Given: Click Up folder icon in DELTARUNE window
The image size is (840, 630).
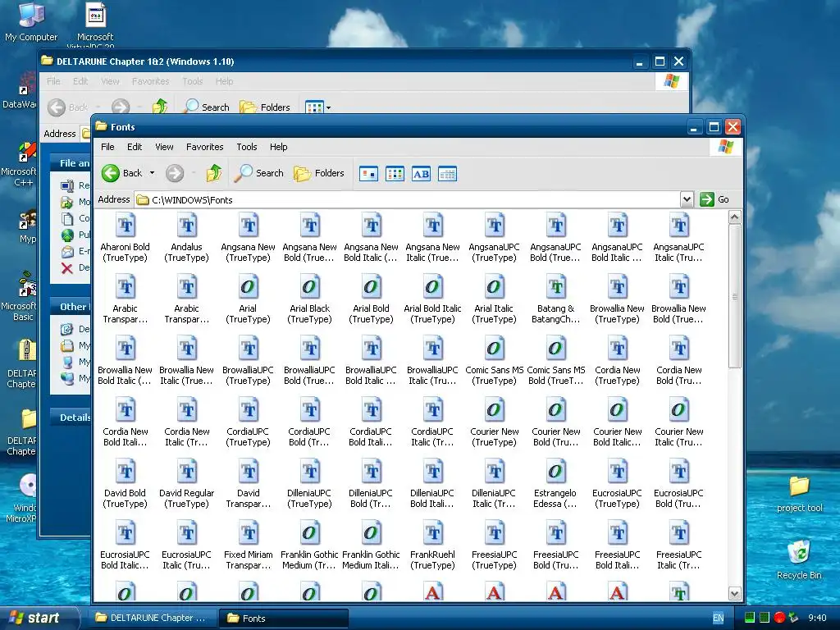Looking at the screenshot, I should [x=160, y=107].
